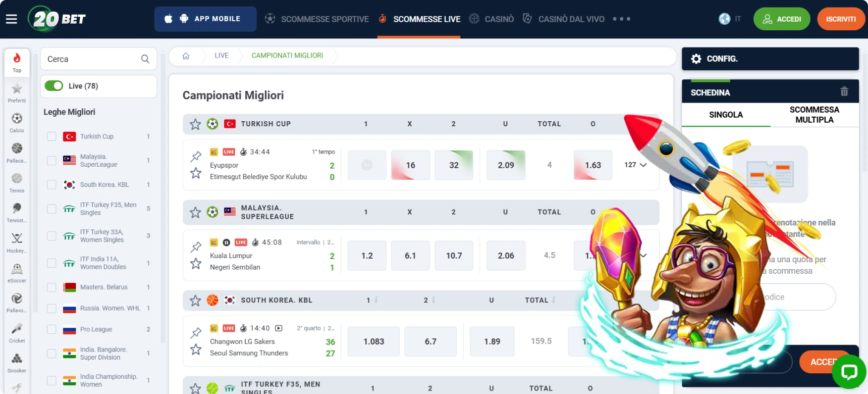Check ITF Turkey 33A Women Singles checkbox
The height and width of the screenshot is (394, 868).
pyautogui.click(x=51, y=236)
